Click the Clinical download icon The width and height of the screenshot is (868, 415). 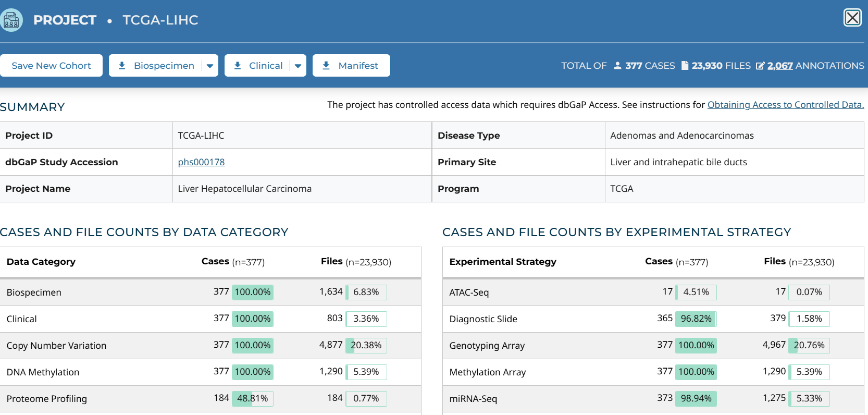coord(238,66)
